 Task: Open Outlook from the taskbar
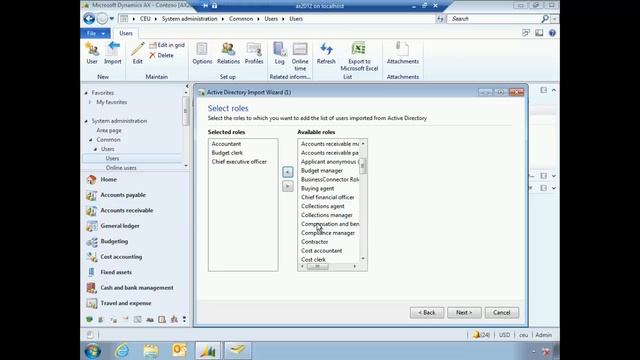click(x=179, y=350)
